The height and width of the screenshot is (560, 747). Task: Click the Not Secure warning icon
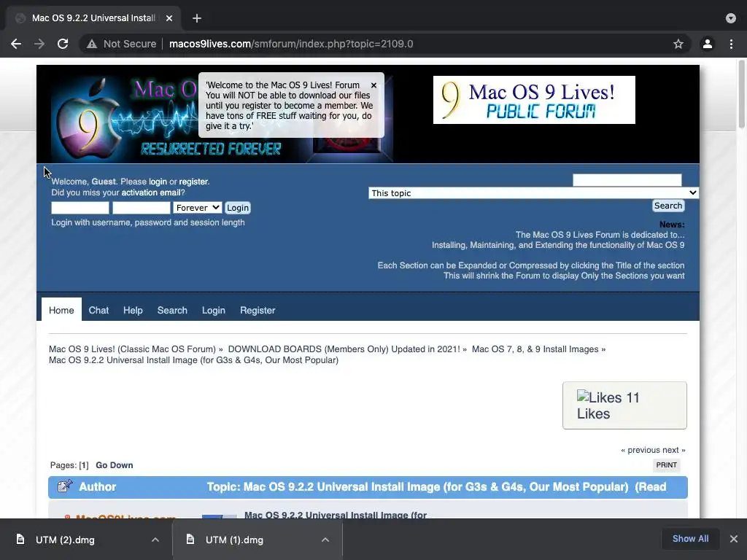(x=91, y=44)
